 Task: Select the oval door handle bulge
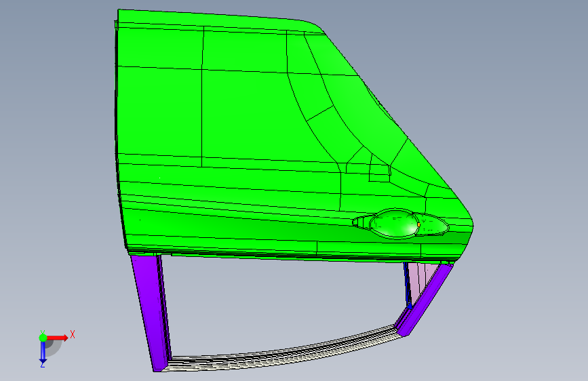coord(394,224)
